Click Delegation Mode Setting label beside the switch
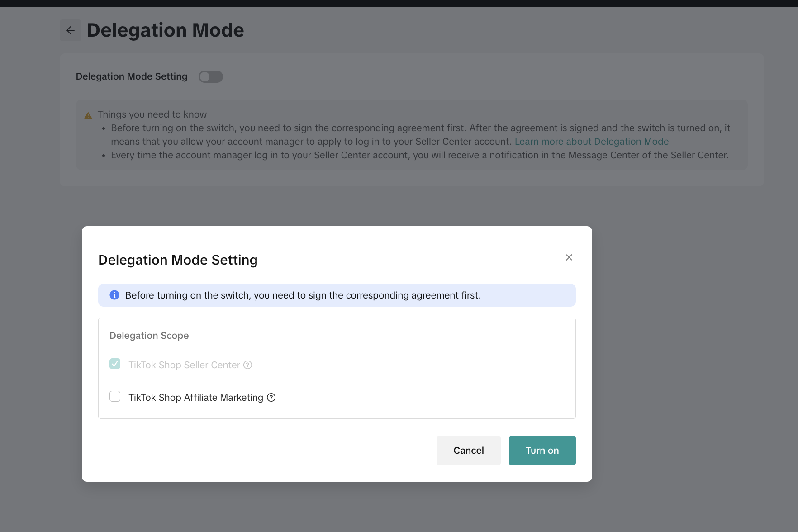 131,76
